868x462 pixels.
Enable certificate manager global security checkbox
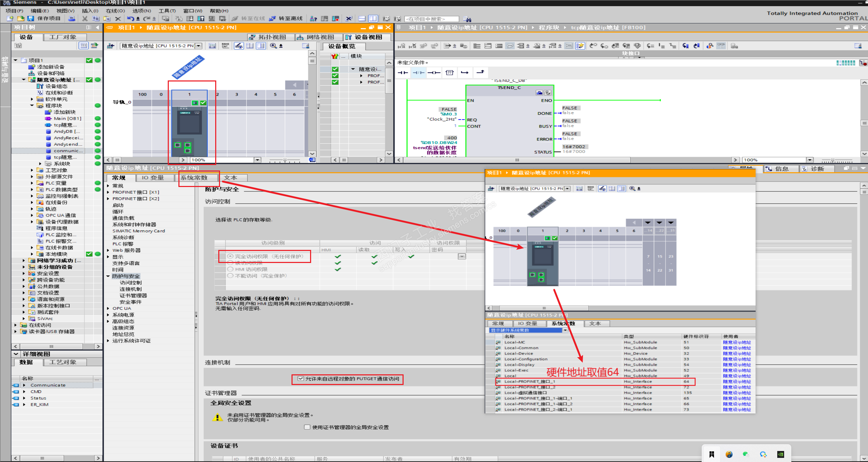point(307,427)
